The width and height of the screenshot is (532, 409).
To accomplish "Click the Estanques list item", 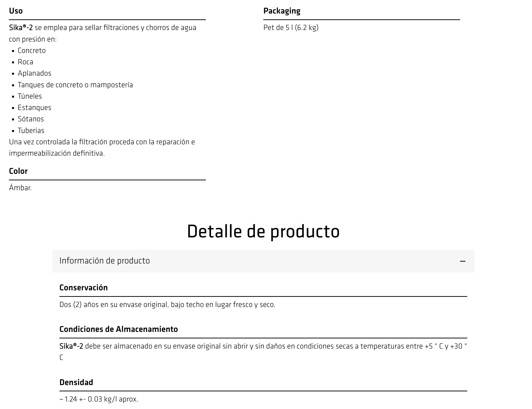I will click(x=34, y=108).
